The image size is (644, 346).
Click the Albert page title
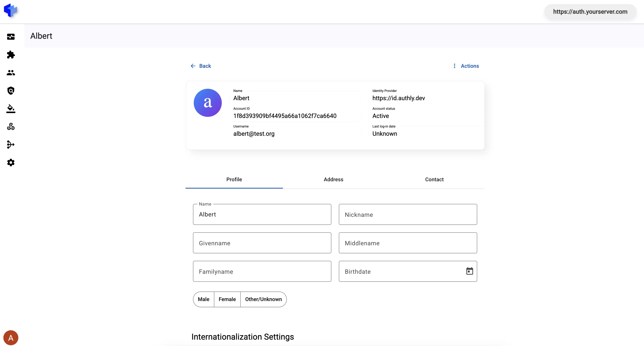point(41,36)
